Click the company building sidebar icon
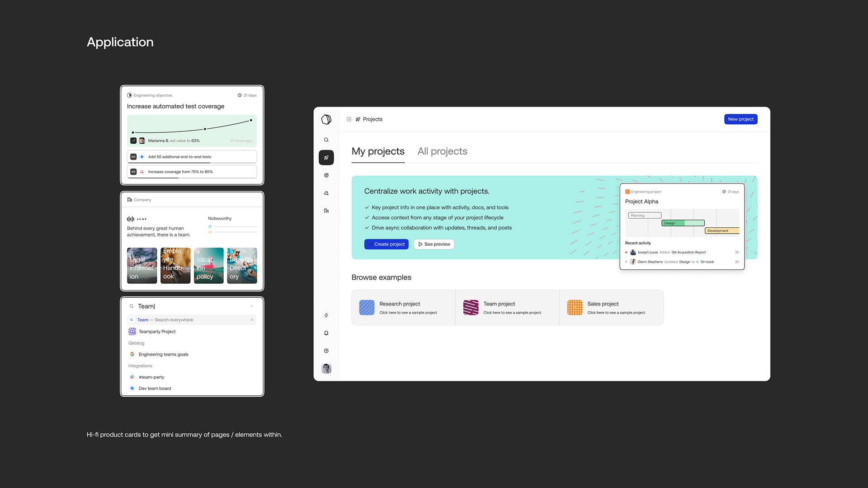 click(x=326, y=211)
